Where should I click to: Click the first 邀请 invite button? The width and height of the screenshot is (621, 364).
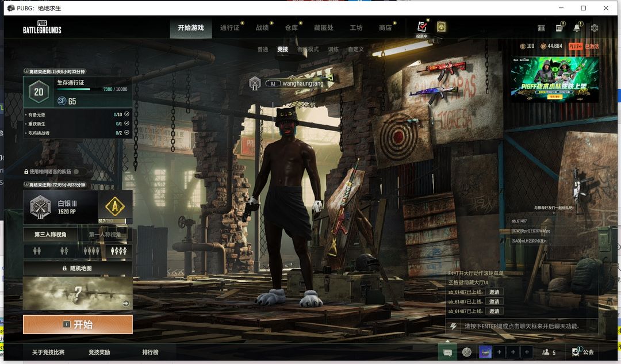494,292
